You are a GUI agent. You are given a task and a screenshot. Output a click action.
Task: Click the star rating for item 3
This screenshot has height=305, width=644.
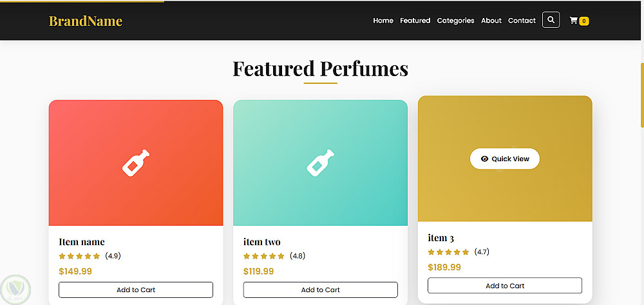pyautogui.click(x=448, y=252)
